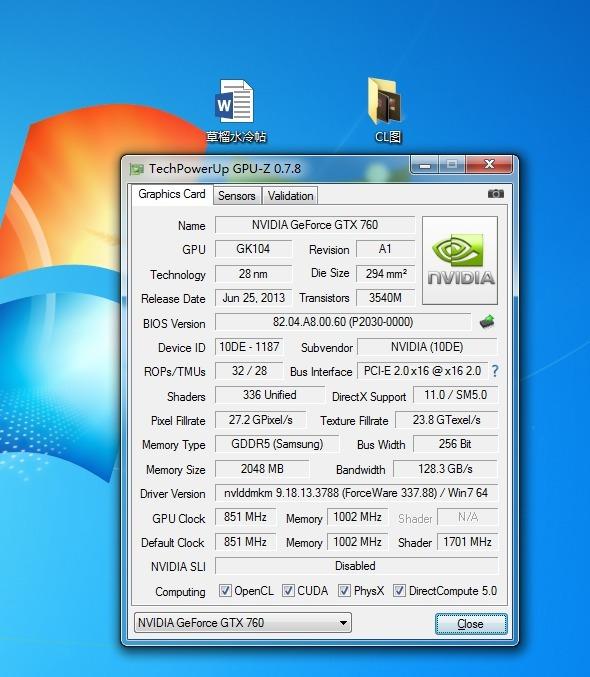Toggle the CUDA checkbox
The height and width of the screenshot is (677, 590).
(x=288, y=591)
